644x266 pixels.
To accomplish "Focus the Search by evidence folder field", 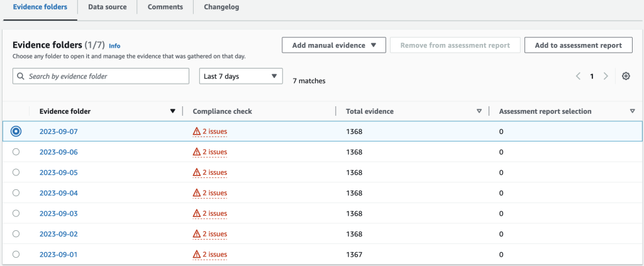I will pyautogui.click(x=101, y=76).
